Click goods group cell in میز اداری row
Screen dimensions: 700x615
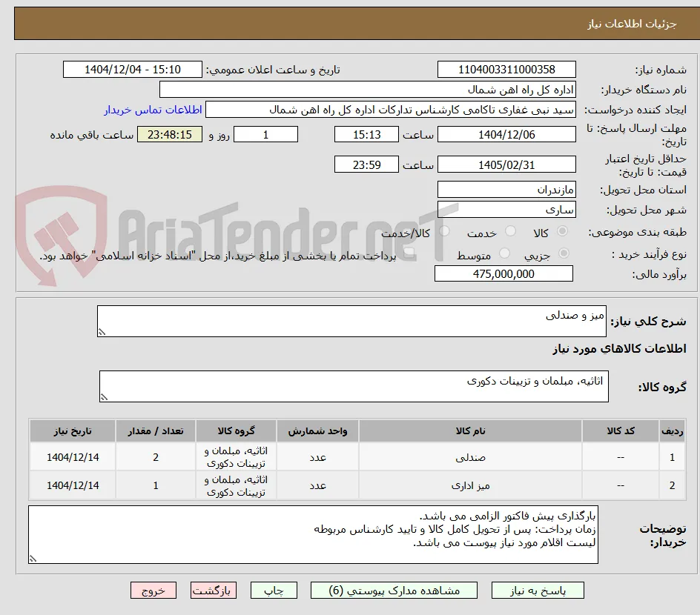pos(236,485)
